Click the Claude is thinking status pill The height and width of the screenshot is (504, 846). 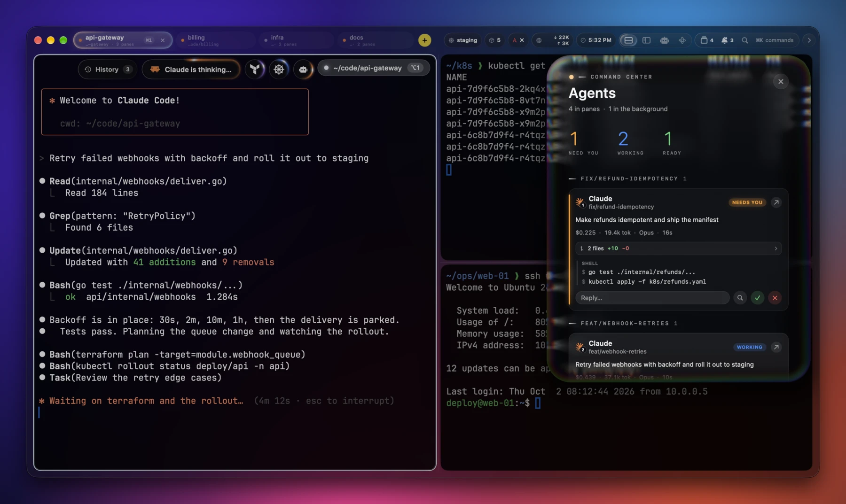(x=191, y=70)
